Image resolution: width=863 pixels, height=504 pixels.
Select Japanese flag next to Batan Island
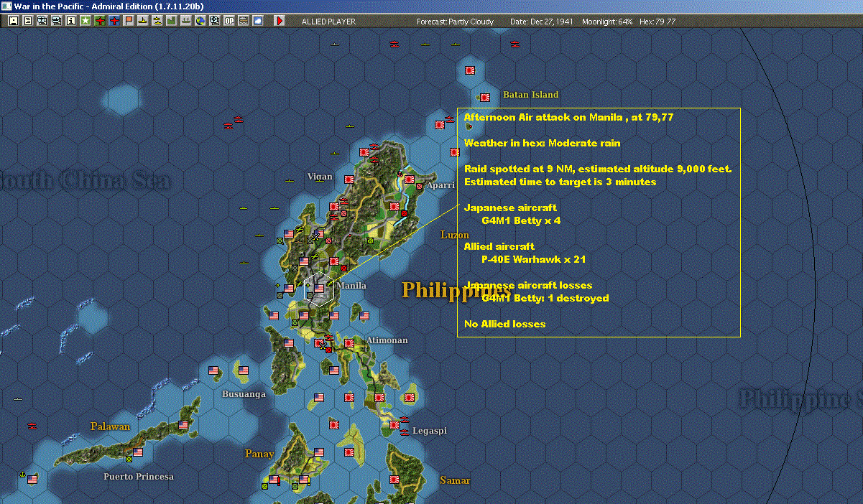(485, 97)
